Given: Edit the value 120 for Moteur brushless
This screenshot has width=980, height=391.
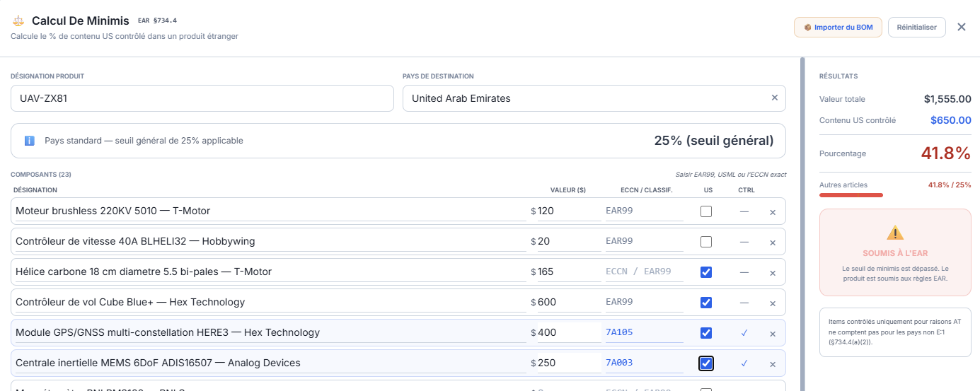Looking at the screenshot, I should [568, 211].
